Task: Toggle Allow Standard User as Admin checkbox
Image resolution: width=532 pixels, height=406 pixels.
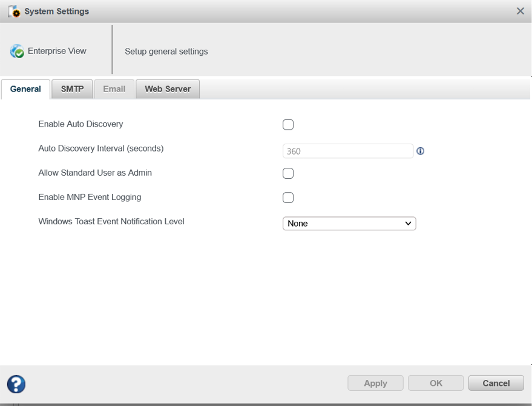Action: [x=288, y=173]
